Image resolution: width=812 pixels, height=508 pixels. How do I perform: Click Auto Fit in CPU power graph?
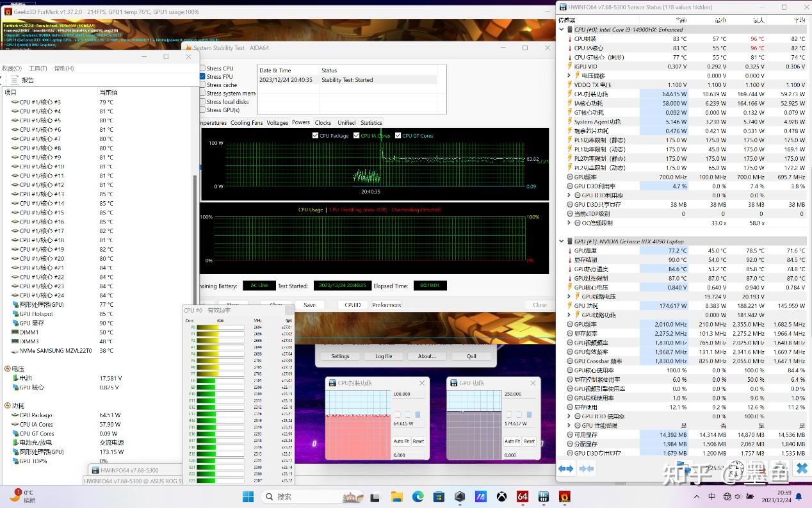pos(401,441)
